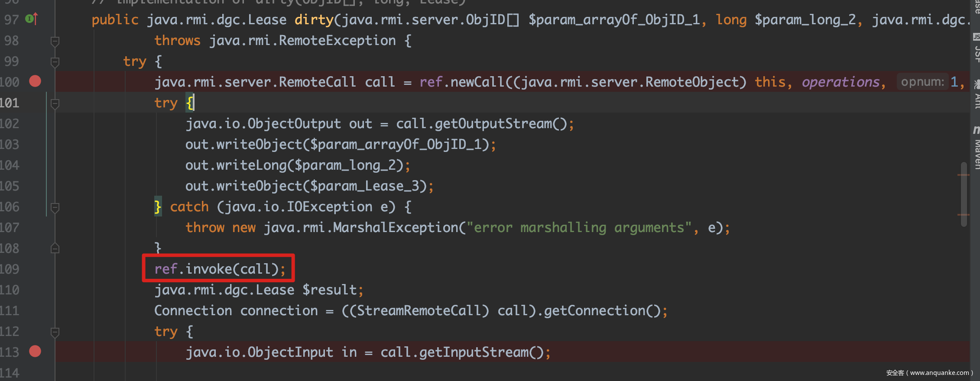Screen dimensions: 980x381
Task: Remove the breakpoint on line 100
Action: point(35,81)
